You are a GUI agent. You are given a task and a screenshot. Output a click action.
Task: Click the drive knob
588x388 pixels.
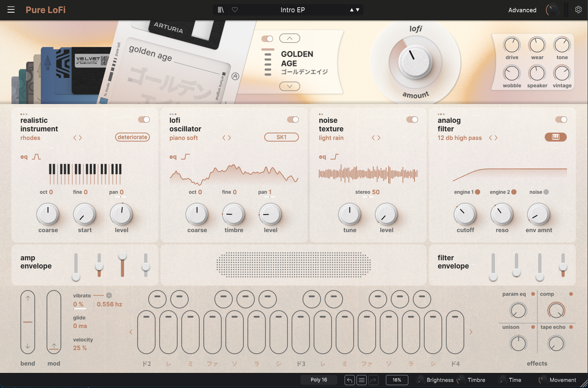point(512,45)
